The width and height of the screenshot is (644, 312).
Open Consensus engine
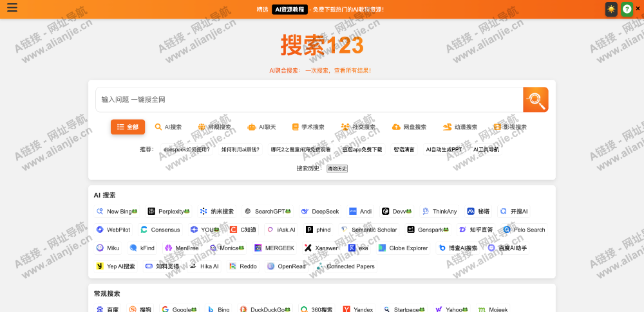pos(160,230)
